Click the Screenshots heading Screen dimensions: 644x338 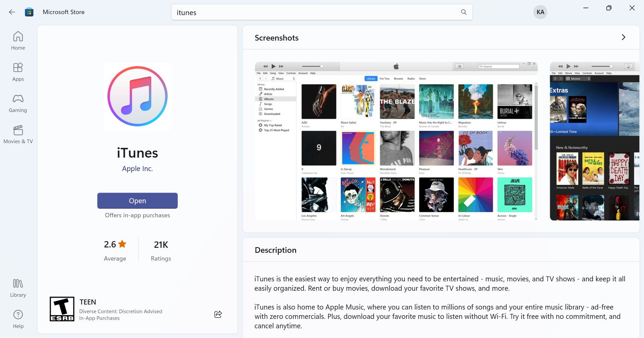(x=277, y=38)
